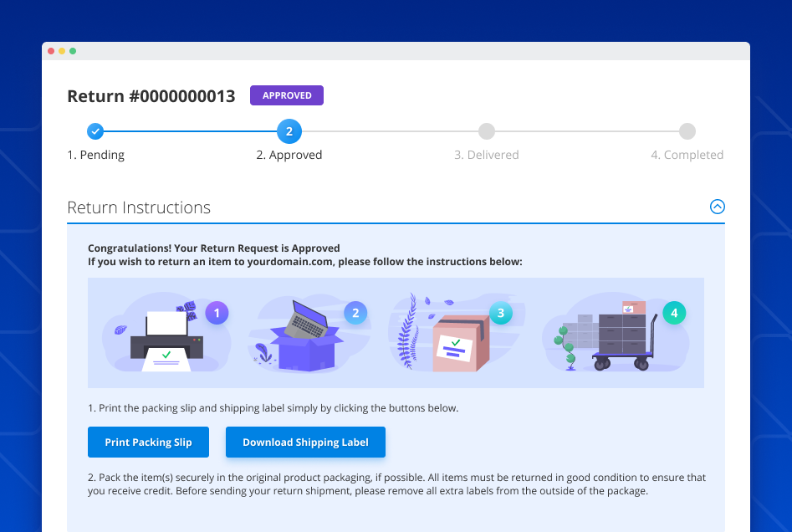792x532 pixels.
Task: Click the printer illustration for step 1
Action: [x=167, y=338]
